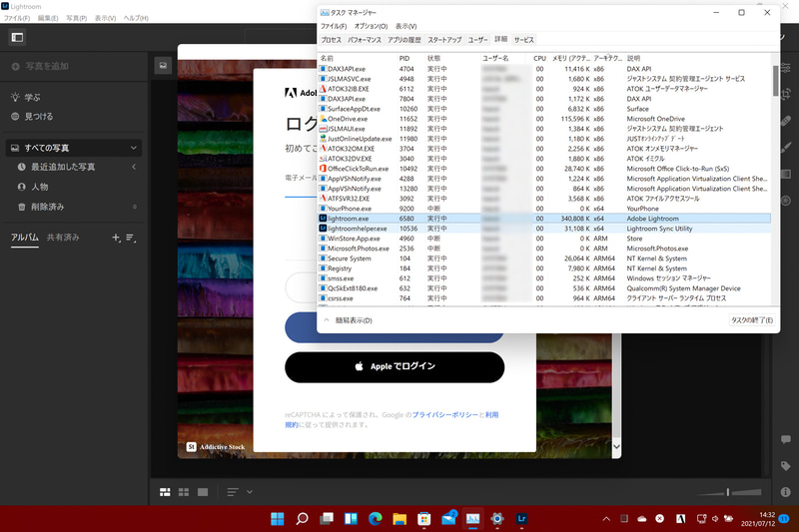
Task: Collapse to 簡易表示(D) fewer details
Action: coord(349,320)
